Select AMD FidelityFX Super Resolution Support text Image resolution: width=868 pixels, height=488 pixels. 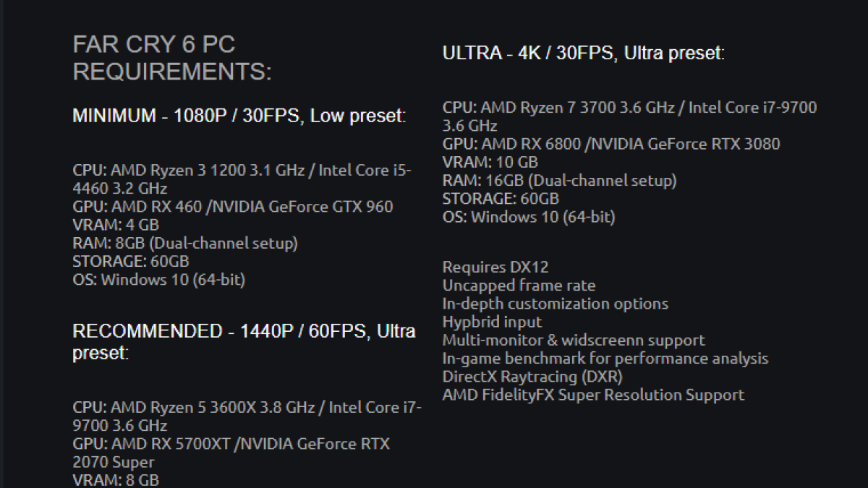pos(593,395)
